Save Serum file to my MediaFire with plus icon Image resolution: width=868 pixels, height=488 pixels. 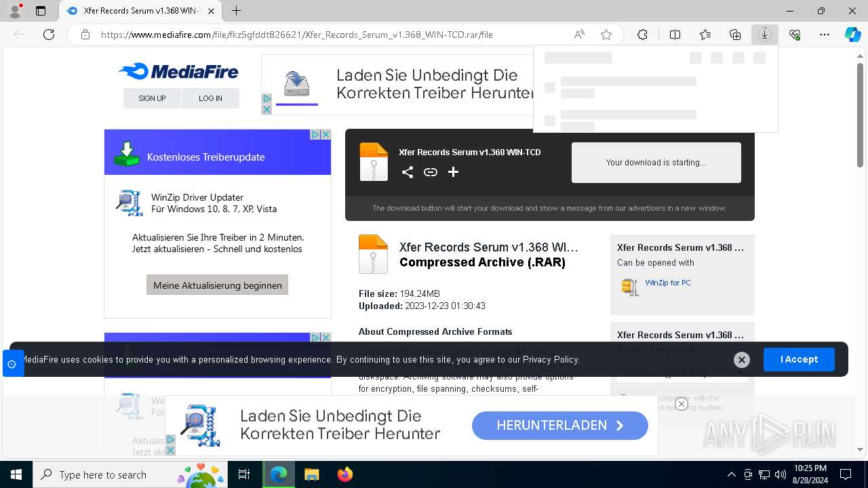454,172
